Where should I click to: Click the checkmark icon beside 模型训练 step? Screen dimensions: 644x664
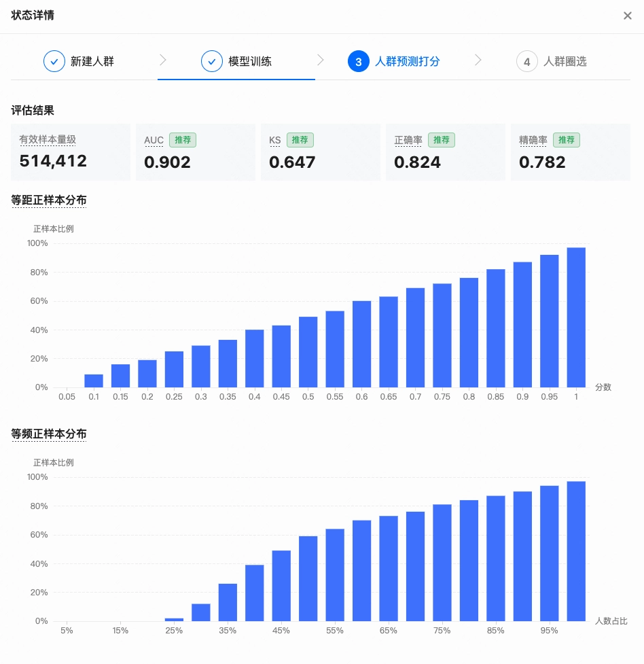pyautogui.click(x=212, y=61)
